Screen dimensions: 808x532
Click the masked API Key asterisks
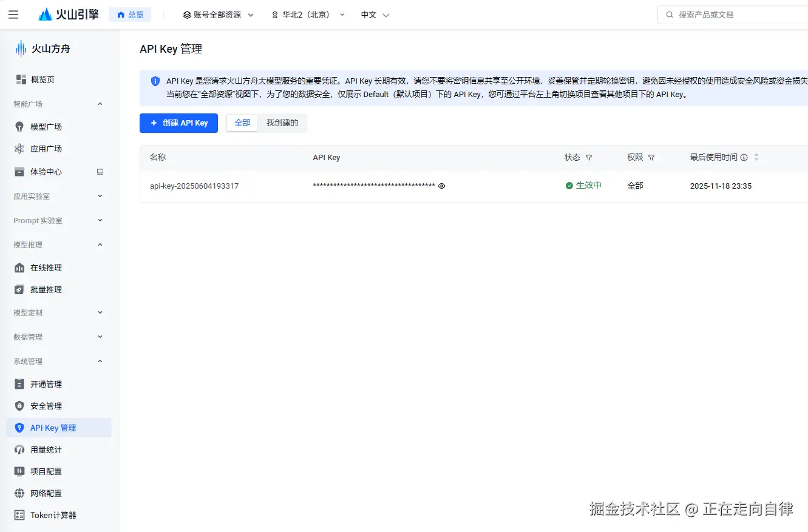click(x=374, y=186)
